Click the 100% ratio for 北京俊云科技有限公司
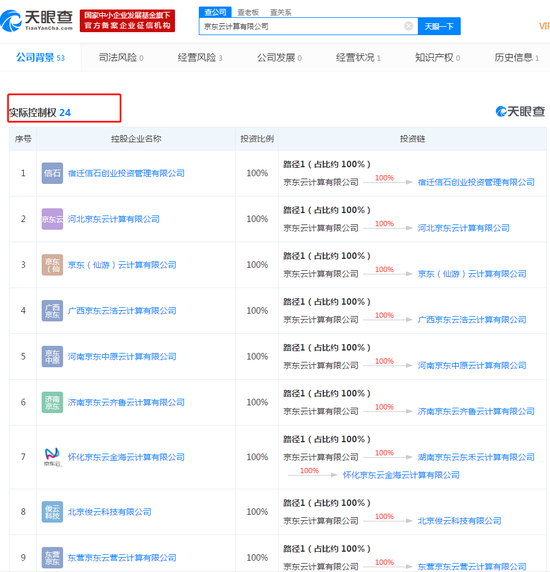This screenshot has height=572, width=550. (x=257, y=512)
